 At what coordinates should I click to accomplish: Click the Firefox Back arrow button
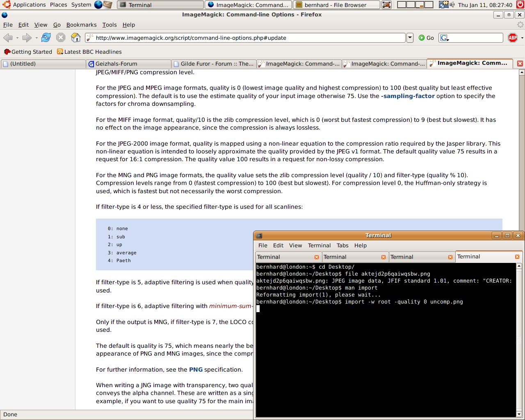pos(8,38)
